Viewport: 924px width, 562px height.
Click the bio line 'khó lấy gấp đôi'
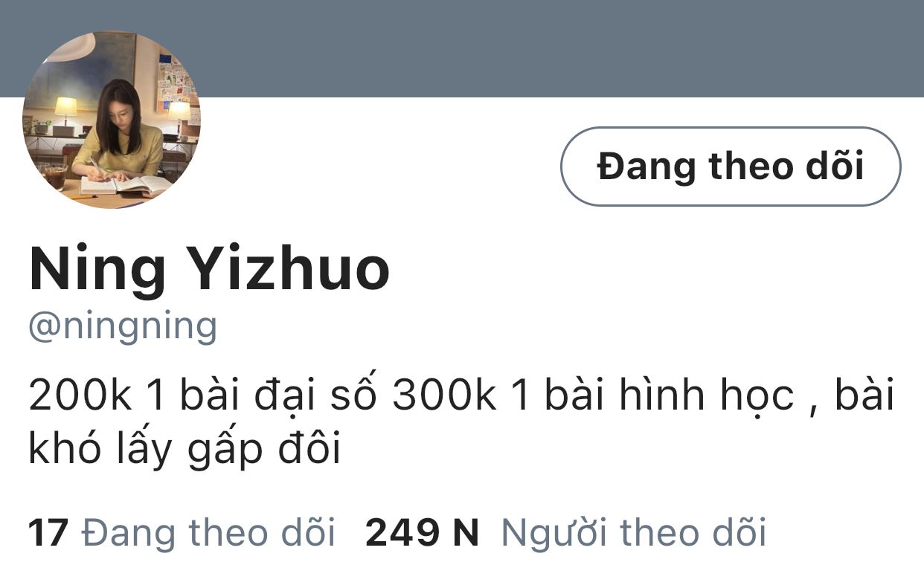pyautogui.click(x=185, y=450)
